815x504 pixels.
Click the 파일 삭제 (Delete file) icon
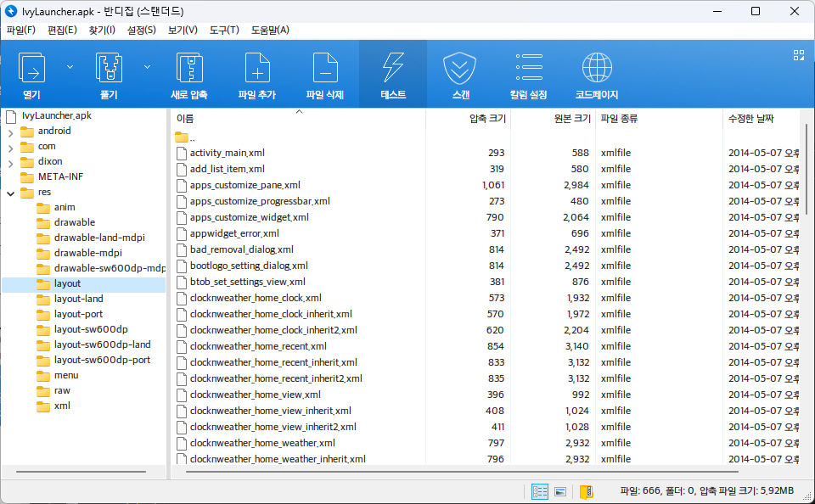coord(325,68)
